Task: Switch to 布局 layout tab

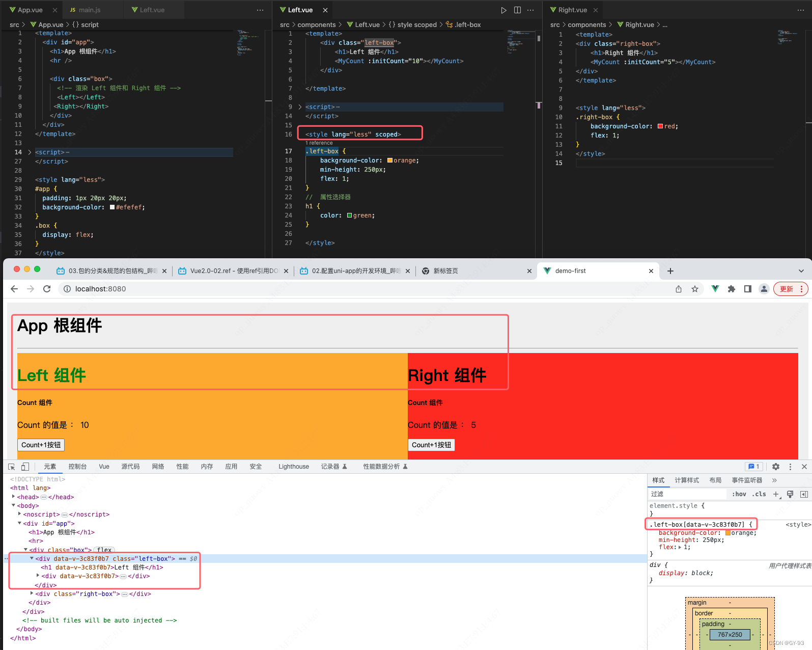Action: tap(715, 480)
